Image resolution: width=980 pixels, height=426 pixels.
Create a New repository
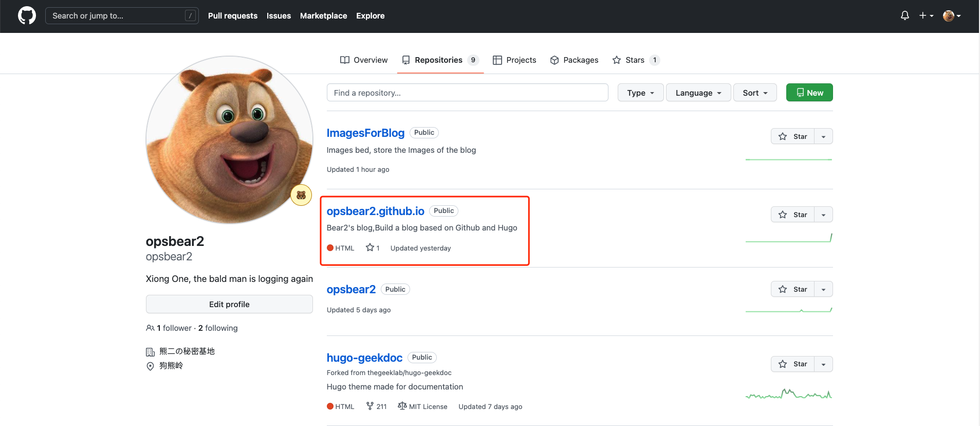[809, 93]
